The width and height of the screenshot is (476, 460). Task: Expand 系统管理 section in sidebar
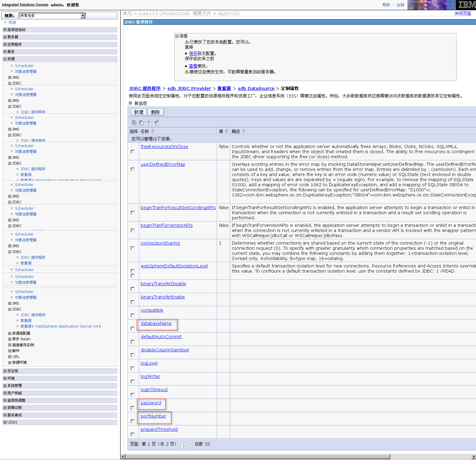[5, 386]
